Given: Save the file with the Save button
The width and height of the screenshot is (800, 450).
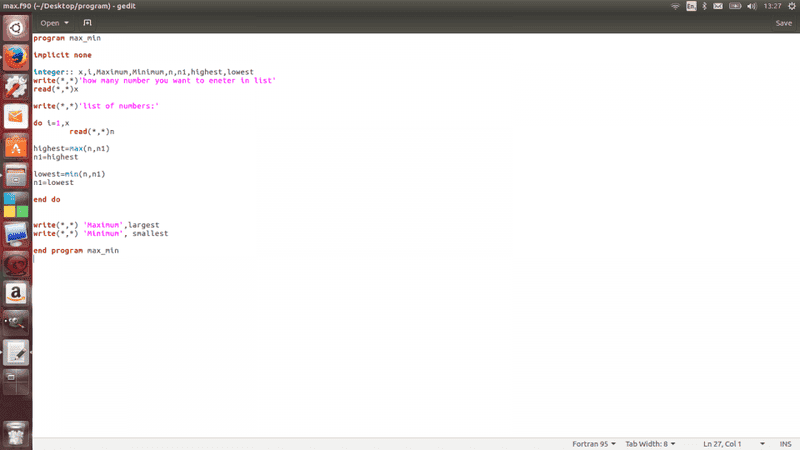Looking at the screenshot, I should pyautogui.click(x=784, y=23).
